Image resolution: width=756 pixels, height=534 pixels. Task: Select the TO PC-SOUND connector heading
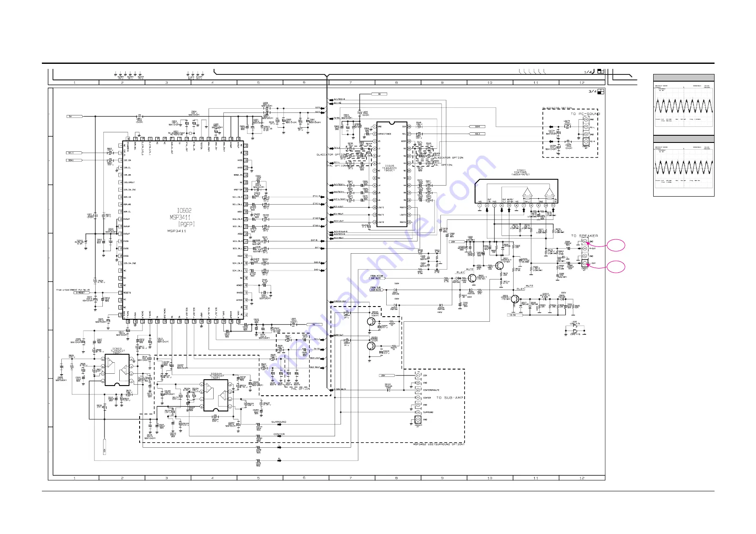[585, 114]
